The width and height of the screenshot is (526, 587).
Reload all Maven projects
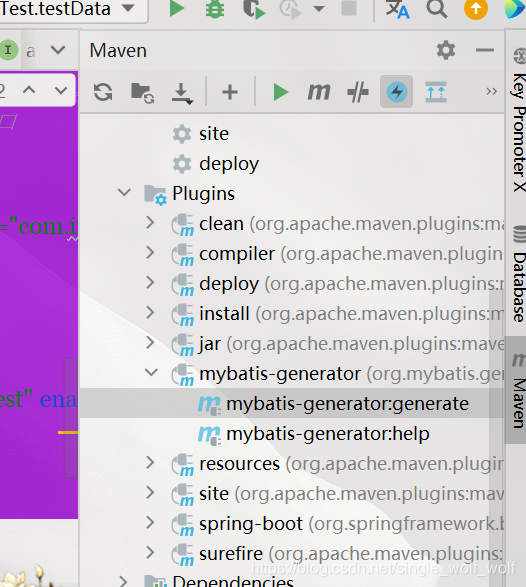click(103, 92)
